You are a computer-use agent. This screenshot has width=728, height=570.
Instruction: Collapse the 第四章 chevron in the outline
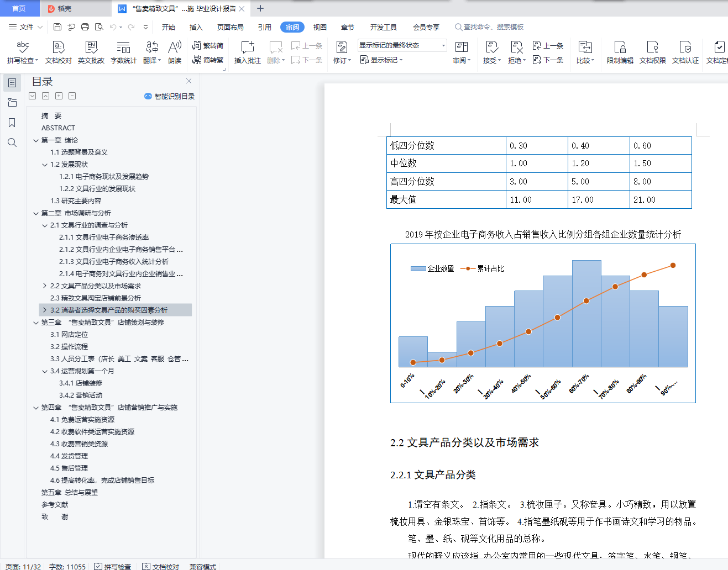(36, 408)
